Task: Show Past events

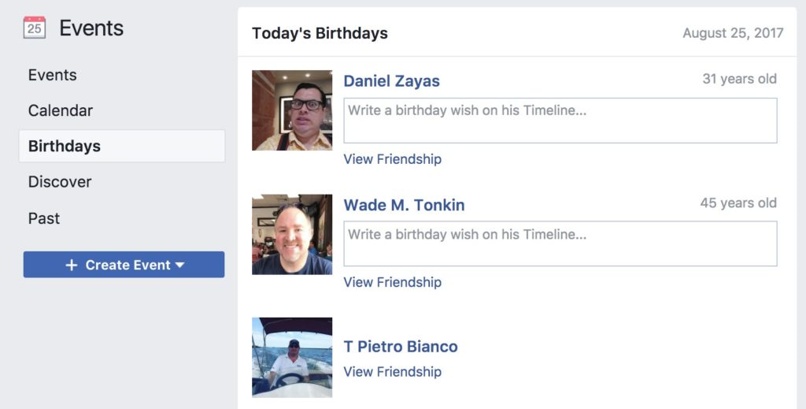Action: [x=44, y=218]
